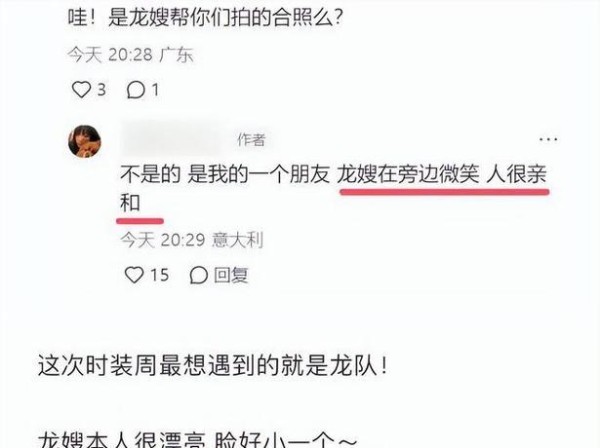Open the three-dot menu on author reply

[x=548, y=139]
